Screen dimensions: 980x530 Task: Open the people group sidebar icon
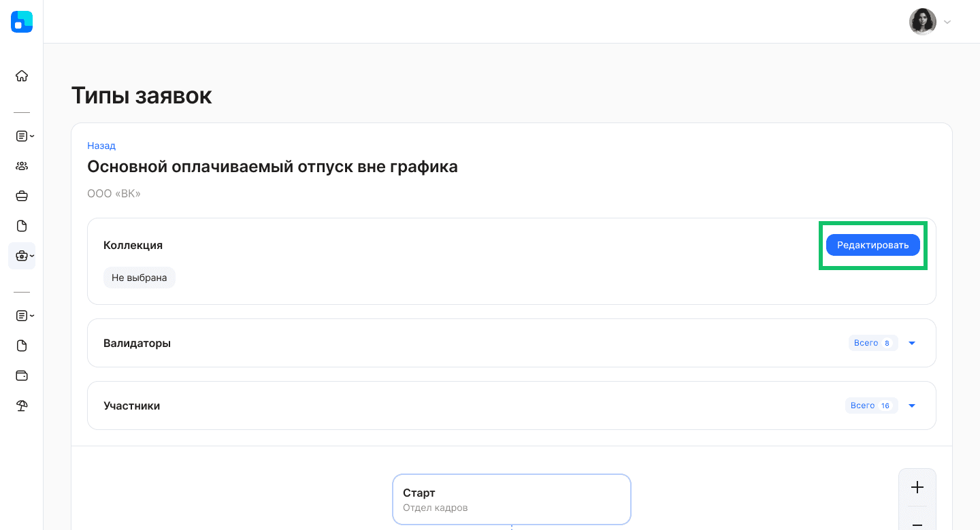[22, 166]
